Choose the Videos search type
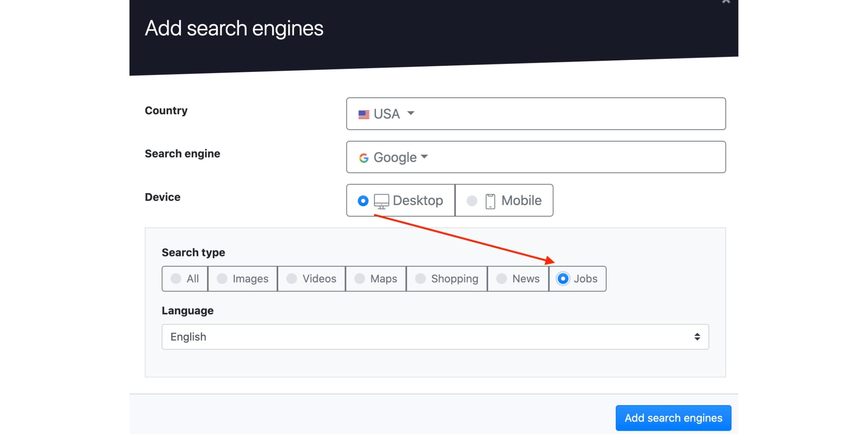Screen dimensions: 868x434 311,278
